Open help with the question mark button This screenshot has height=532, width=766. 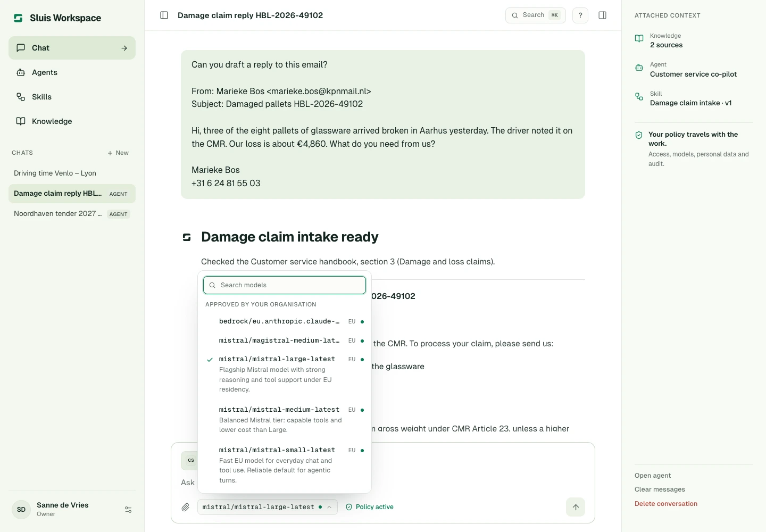point(580,15)
